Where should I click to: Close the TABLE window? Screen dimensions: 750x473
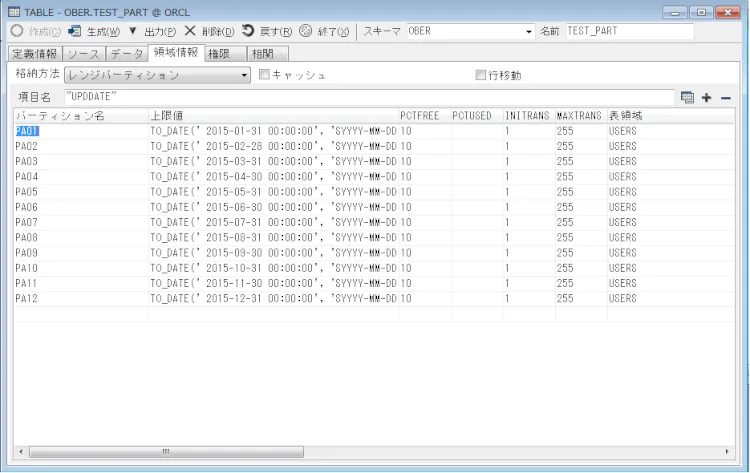[x=728, y=12]
